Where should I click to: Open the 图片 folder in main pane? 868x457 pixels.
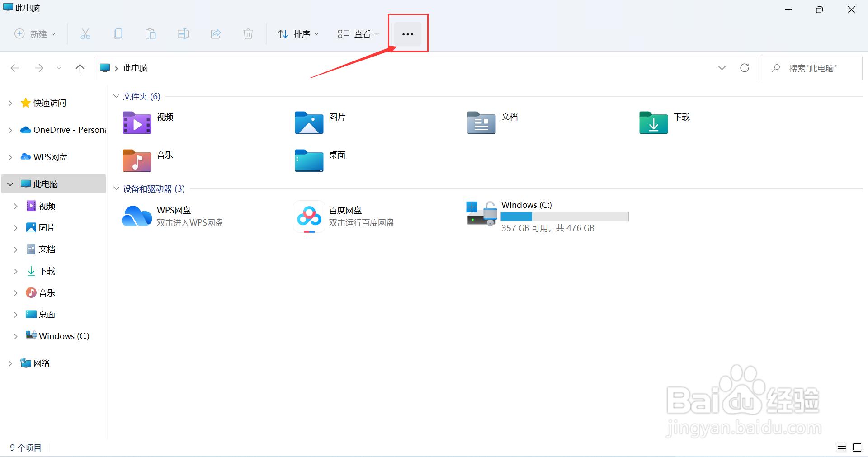click(x=309, y=122)
